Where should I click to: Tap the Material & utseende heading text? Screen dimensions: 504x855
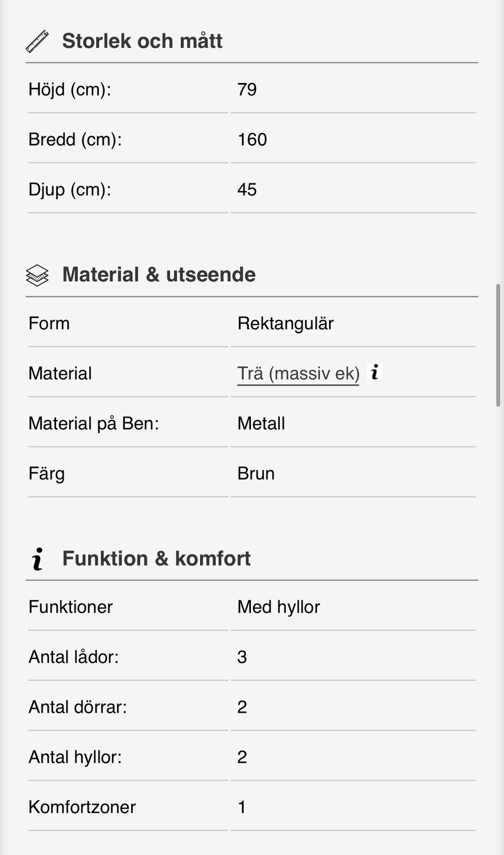(x=159, y=275)
